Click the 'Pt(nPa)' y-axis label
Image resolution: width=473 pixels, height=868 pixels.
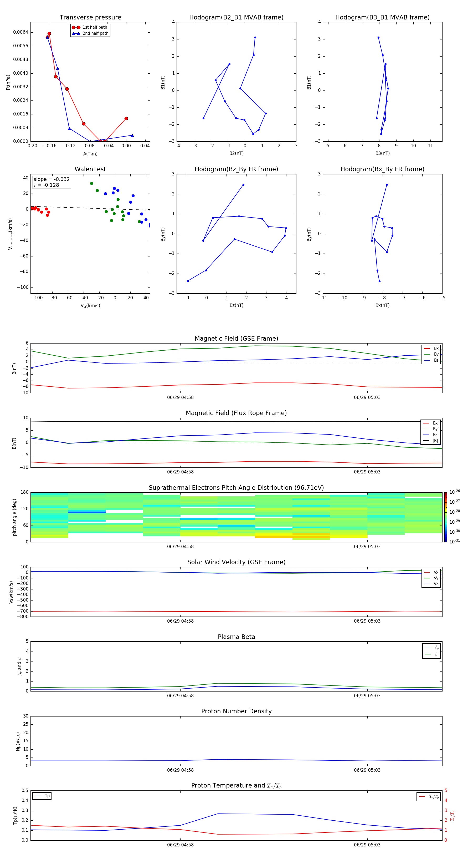pyautogui.click(x=8, y=82)
